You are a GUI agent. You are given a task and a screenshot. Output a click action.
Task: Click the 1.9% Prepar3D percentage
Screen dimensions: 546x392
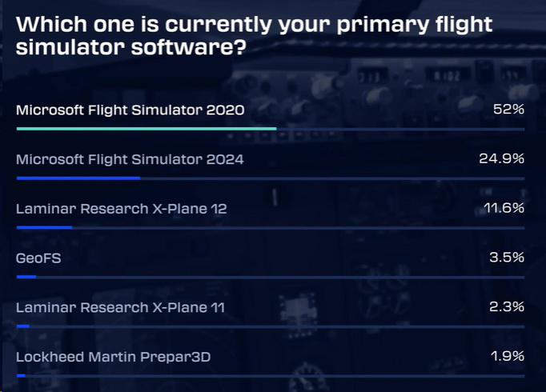pos(508,357)
